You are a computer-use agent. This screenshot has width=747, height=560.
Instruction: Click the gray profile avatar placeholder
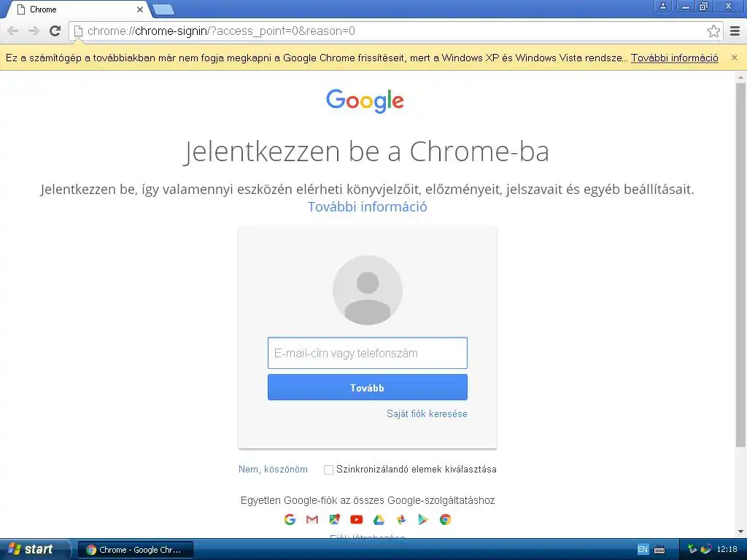click(368, 290)
